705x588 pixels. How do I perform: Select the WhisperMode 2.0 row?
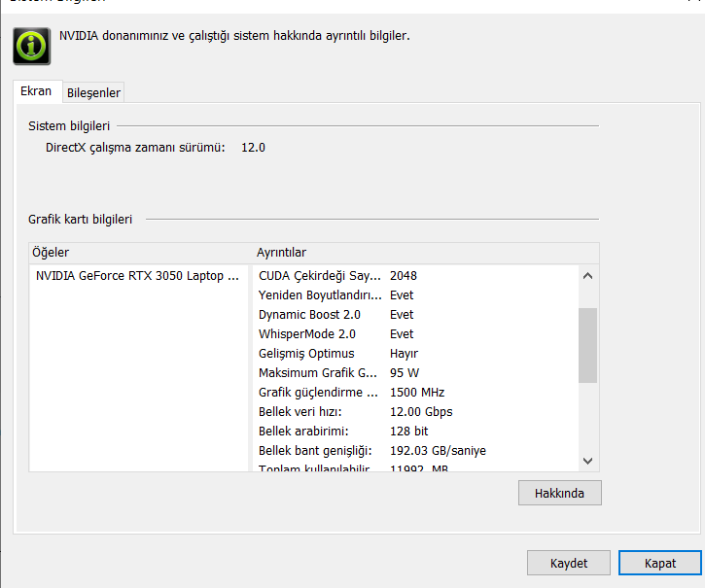tap(415, 334)
